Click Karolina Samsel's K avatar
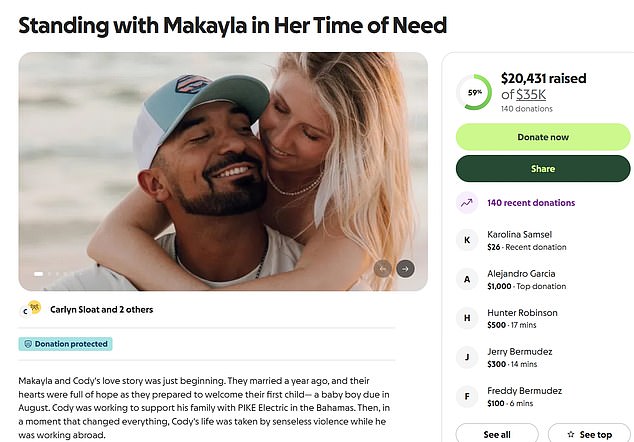Image resolution: width=634 pixels, height=442 pixels. 467,240
